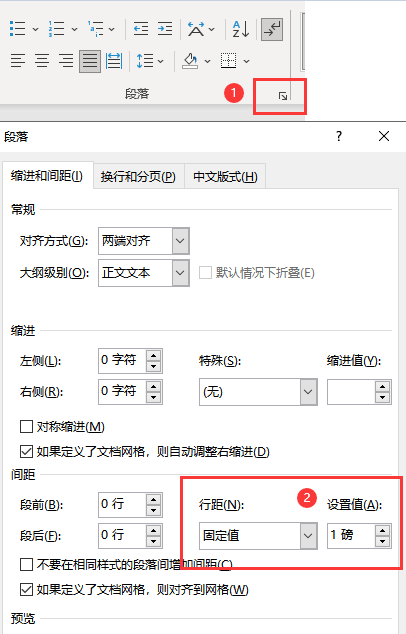Image resolution: width=406 pixels, height=634 pixels.
Task: Open paragraph settings dialog launcher
Action: pyautogui.click(x=283, y=96)
